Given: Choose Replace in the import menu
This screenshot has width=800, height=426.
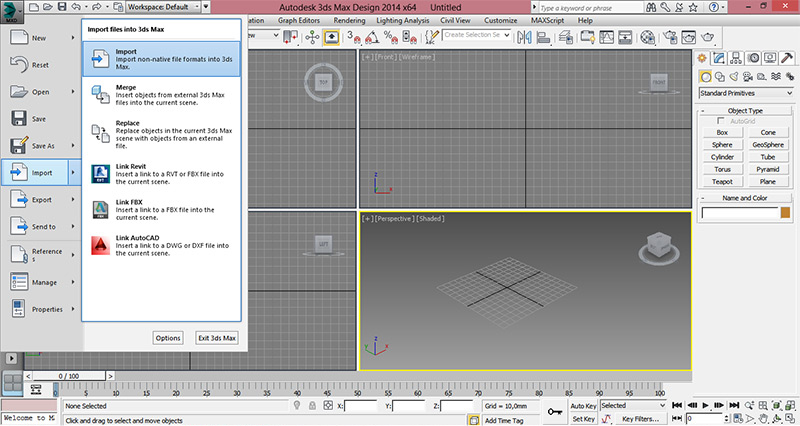Looking at the screenshot, I should pos(161,134).
